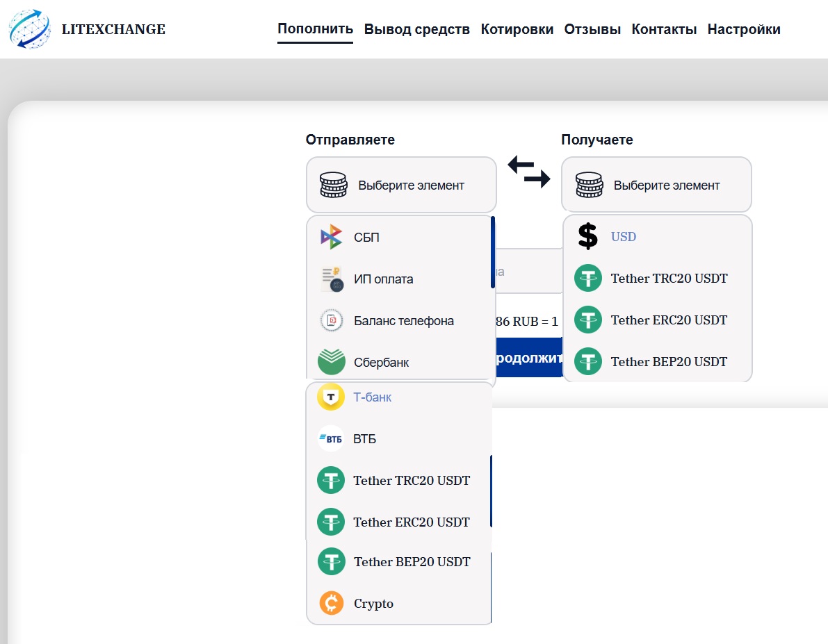Image resolution: width=828 pixels, height=644 pixels.
Task: Choose Сбербанк option text
Action: click(x=381, y=363)
